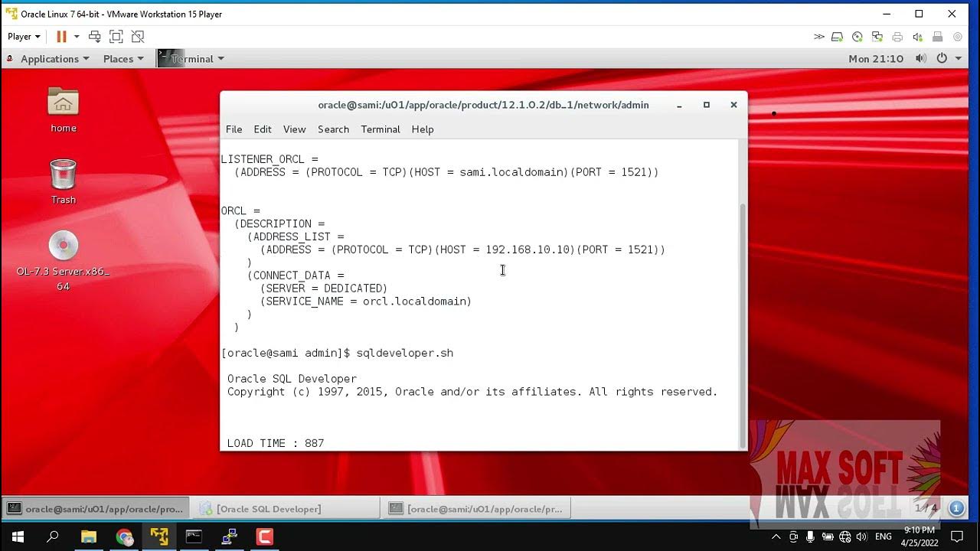Switch to second oracle@sami terminal taskbar item
The width and height of the screenshot is (980, 551).
click(x=476, y=508)
